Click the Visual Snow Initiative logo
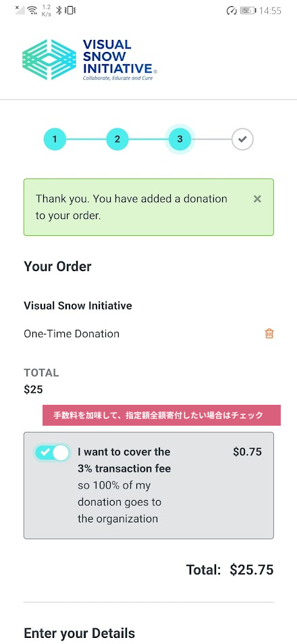Image resolution: width=297 pixels, height=644 pixels. point(89,59)
